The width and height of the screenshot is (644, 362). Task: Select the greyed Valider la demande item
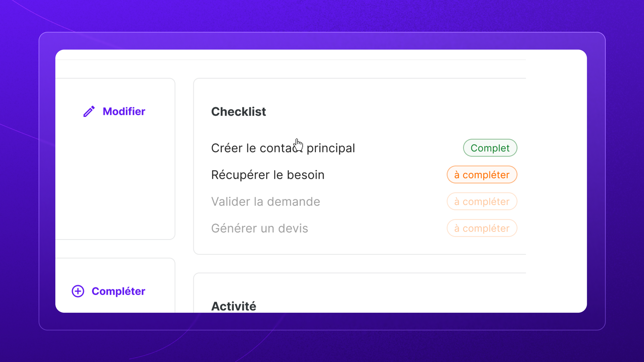point(265,201)
